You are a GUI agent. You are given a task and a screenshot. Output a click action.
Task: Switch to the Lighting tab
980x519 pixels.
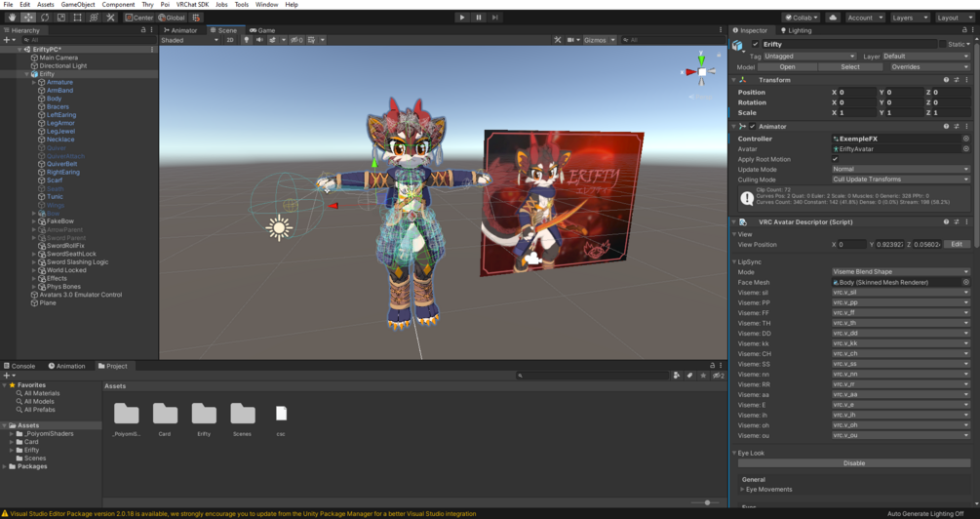pyautogui.click(x=796, y=30)
